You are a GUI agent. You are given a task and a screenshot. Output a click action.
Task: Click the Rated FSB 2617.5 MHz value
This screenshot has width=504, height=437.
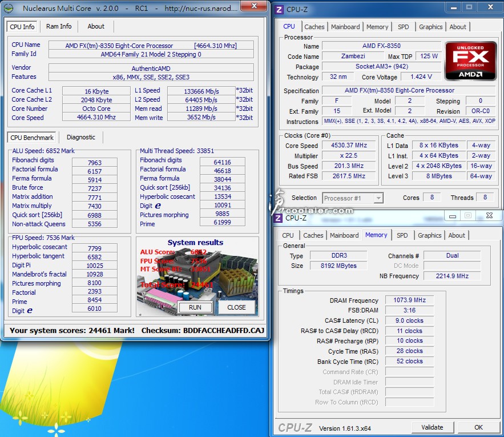[349, 176]
